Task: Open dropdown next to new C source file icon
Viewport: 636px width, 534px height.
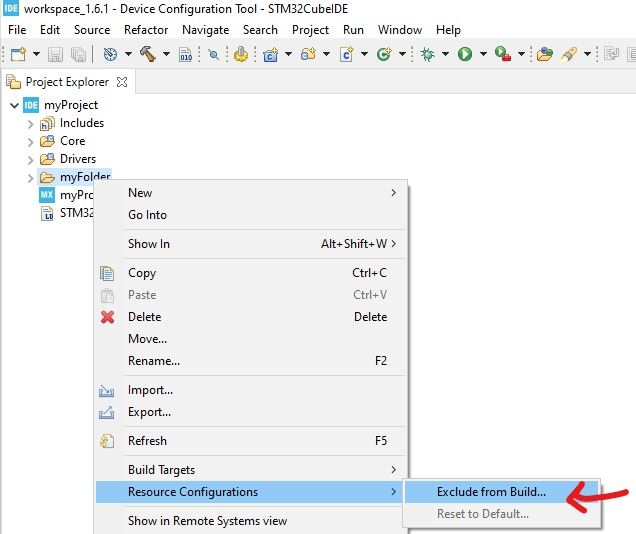Action: tap(364, 54)
